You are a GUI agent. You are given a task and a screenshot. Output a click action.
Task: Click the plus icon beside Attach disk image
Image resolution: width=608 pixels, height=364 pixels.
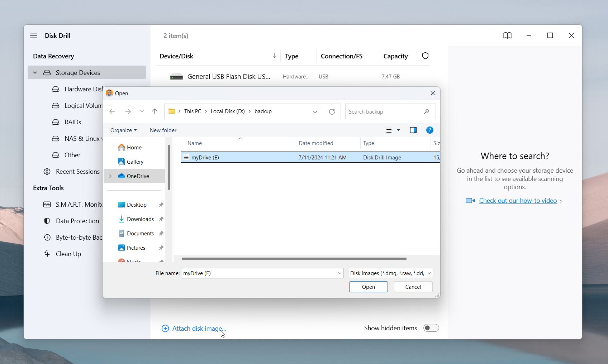165,329
